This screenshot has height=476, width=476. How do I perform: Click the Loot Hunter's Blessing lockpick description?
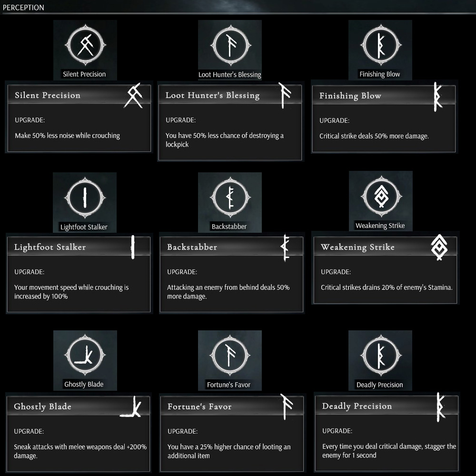[225, 140]
